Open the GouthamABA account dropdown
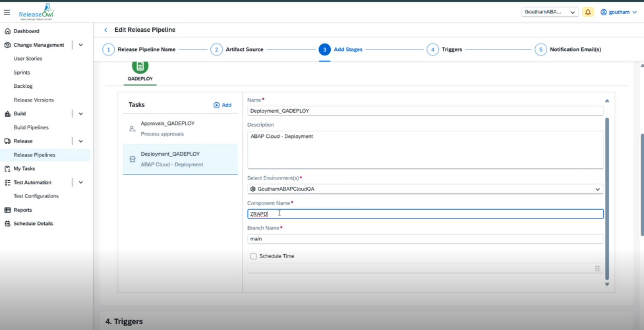The height and width of the screenshot is (330, 644). pyautogui.click(x=550, y=12)
